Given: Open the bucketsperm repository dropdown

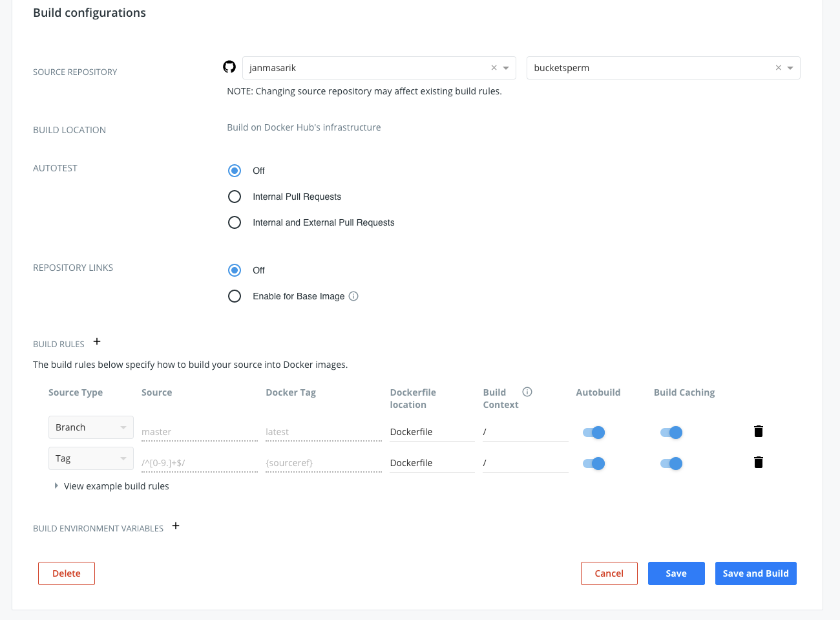Looking at the screenshot, I should pyautogui.click(x=790, y=67).
